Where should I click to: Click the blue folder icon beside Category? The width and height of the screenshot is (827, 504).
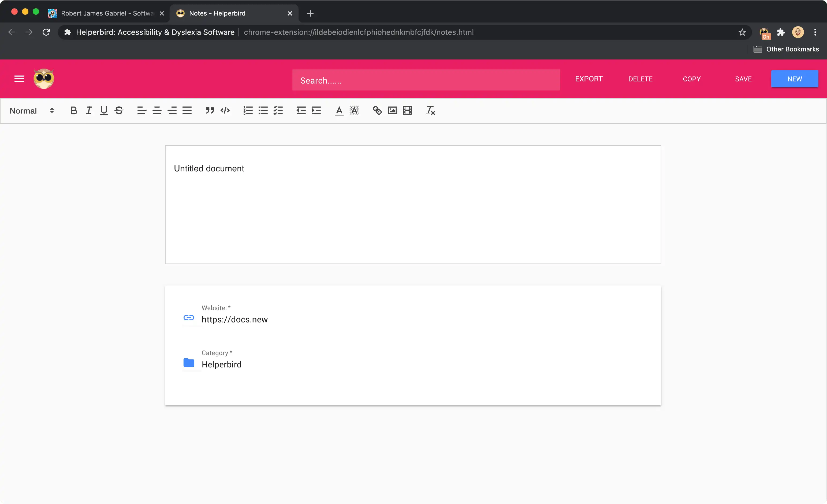click(189, 363)
